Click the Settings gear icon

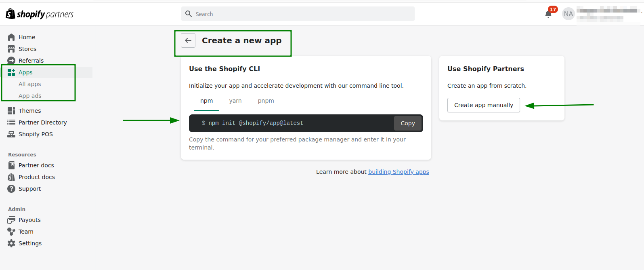pos(11,243)
